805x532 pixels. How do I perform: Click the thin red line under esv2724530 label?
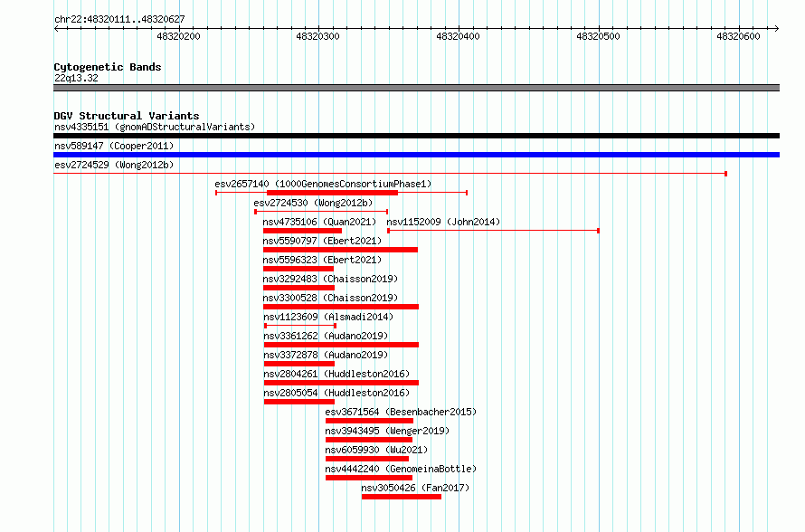click(321, 212)
